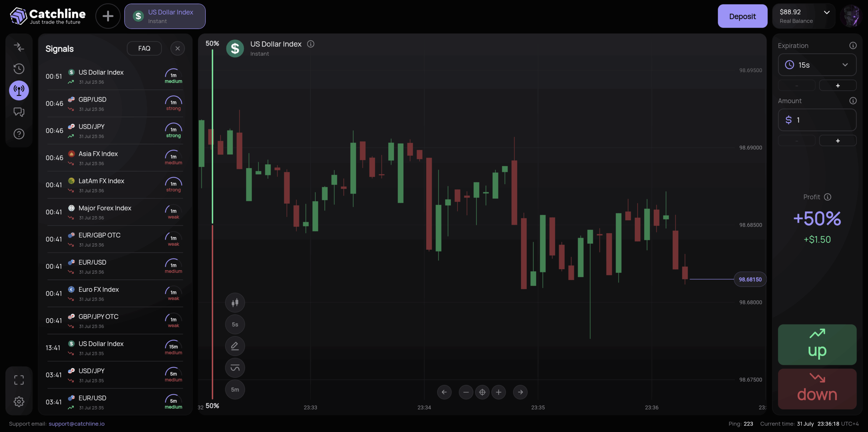Screen dimensions: 868x432
Task: Open the drawing pencil tool on chart
Action: tap(235, 346)
